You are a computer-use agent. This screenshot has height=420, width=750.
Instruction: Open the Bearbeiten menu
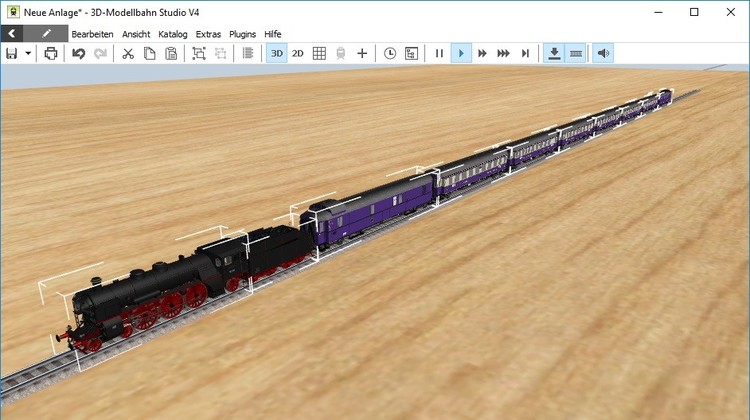92,34
